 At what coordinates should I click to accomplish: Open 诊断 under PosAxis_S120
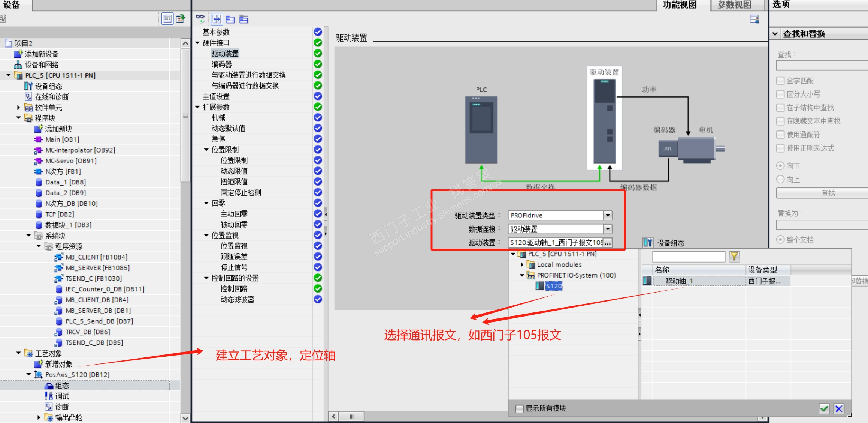pyautogui.click(x=62, y=406)
